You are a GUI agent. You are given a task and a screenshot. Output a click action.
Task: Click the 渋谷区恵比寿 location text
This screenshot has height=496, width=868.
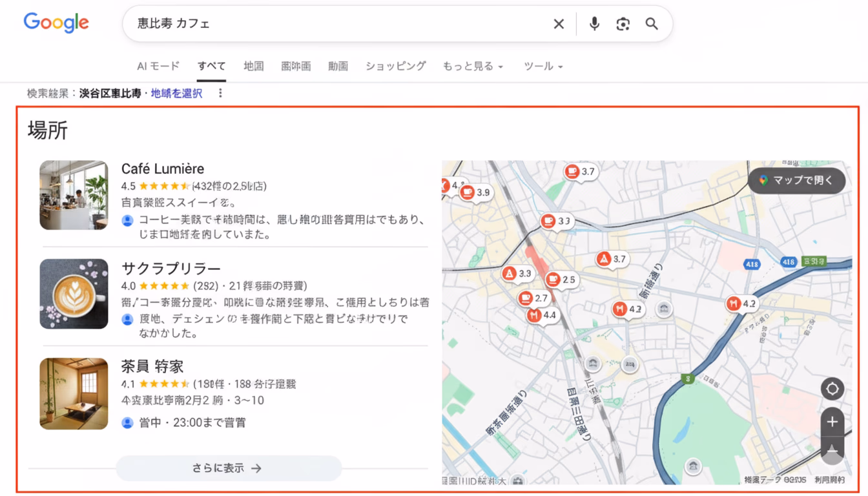coord(110,93)
